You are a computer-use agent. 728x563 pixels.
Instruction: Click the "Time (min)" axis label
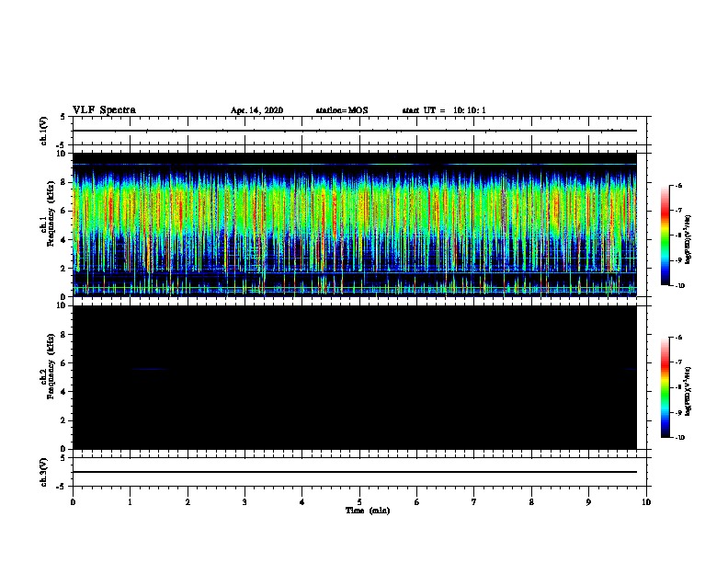[368, 511]
